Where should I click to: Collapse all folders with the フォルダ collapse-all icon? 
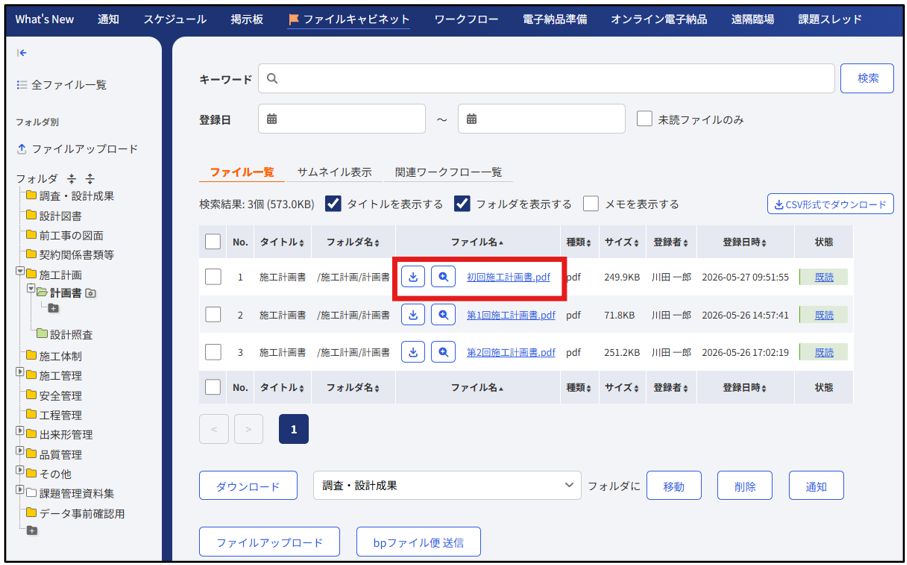click(72, 179)
